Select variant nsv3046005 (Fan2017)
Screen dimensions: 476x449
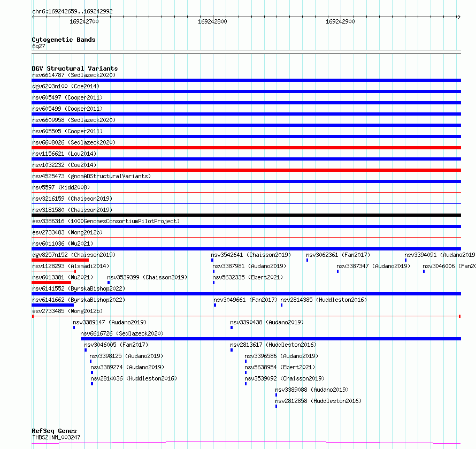coord(116,345)
